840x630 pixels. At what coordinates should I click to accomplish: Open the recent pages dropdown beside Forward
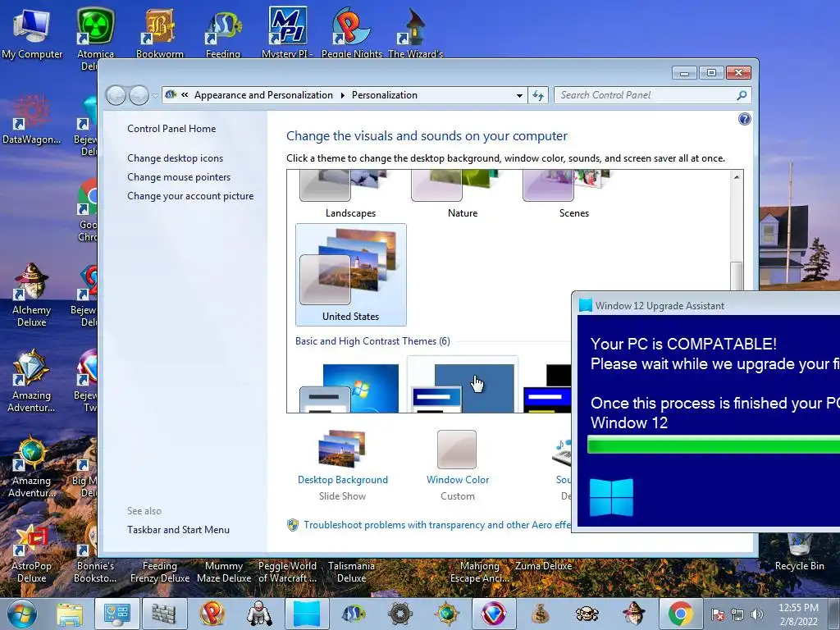point(155,96)
